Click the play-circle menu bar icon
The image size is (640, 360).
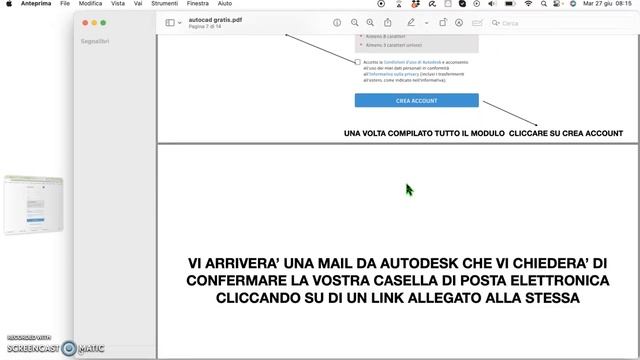[476, 4]
